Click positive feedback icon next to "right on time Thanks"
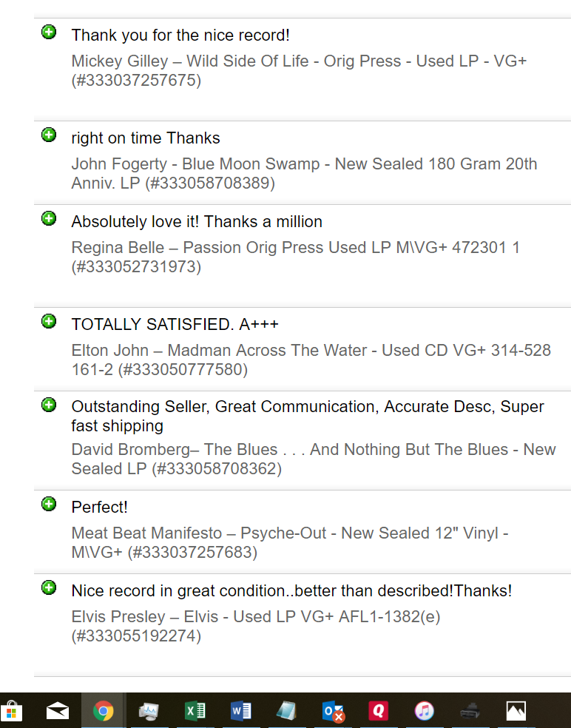This screenshot has height=728, width=571. [x=49, y=135]
